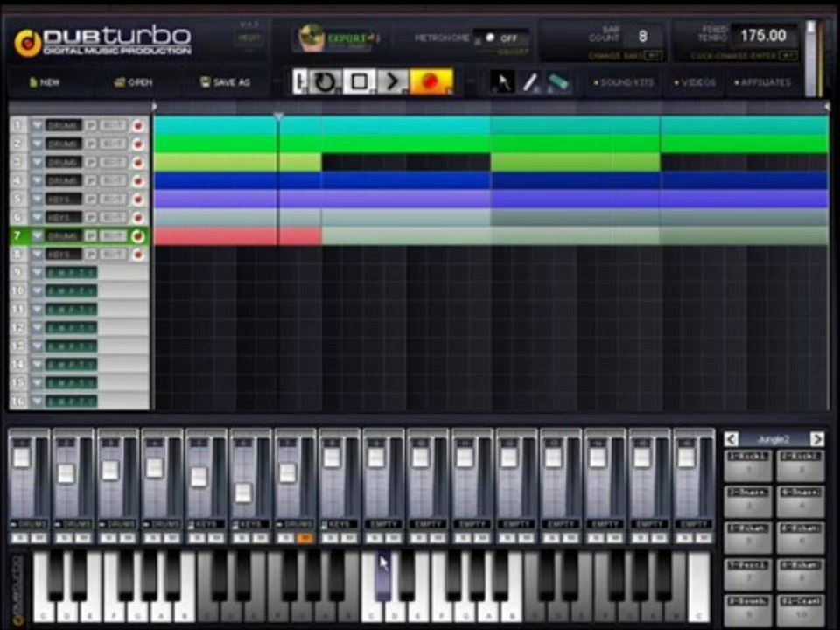The height and width of the screenshot is (630, 840).
Task: Trigger drum pad 1 Kick1
Action: pyautogui.click(x=748, y=465)
